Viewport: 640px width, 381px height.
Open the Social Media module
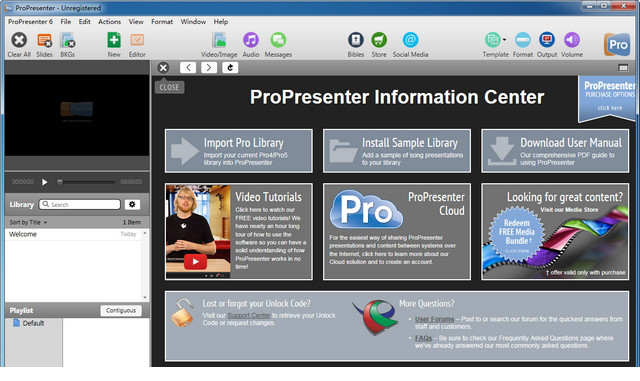point(410,40)
